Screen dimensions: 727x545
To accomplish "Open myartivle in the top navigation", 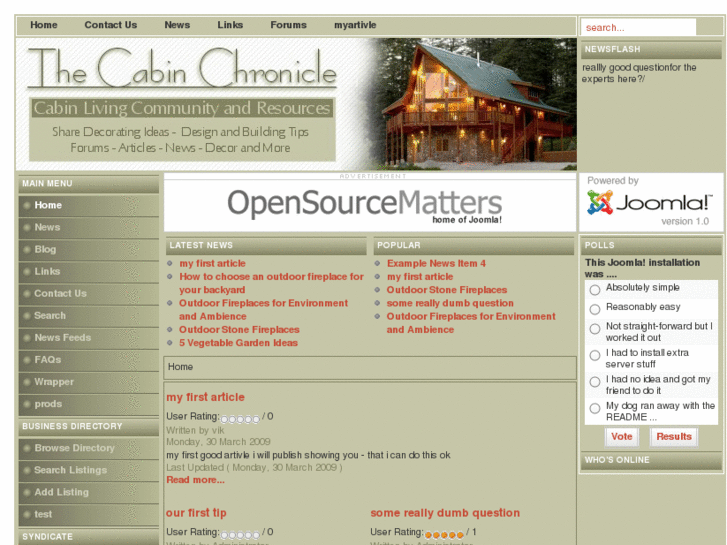I will (355, 25).
